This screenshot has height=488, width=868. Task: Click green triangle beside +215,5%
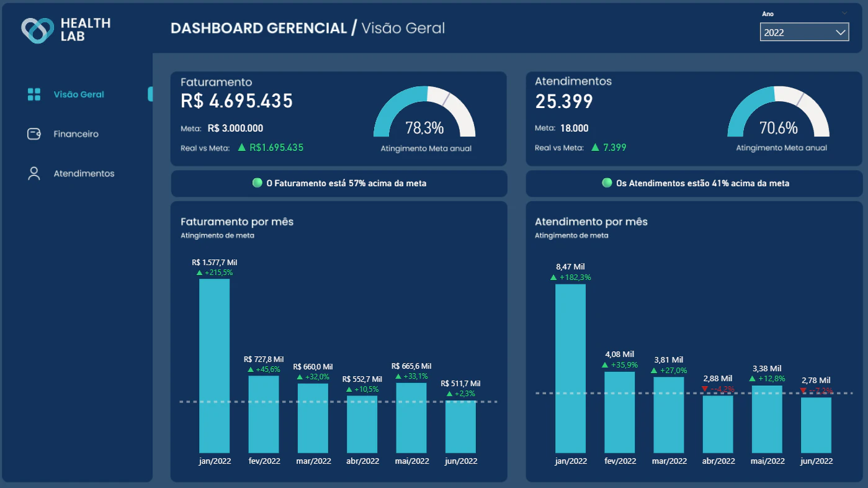[x=199, y=273]
